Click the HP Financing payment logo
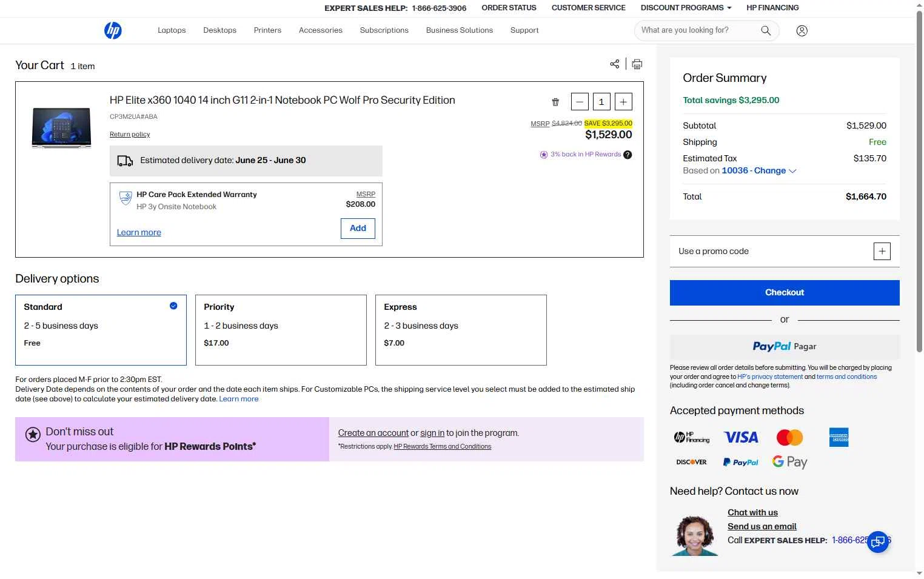 (x=692, y=437)
